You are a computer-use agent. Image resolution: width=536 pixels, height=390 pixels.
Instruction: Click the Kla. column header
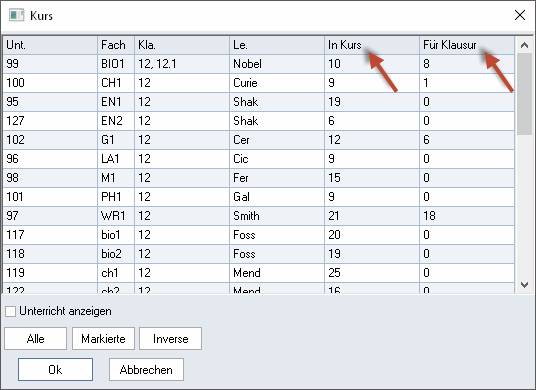(x=182, y=45)
